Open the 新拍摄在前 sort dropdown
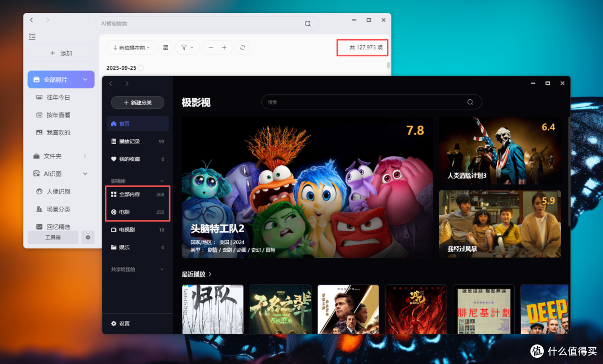The height and width of the screenshot is (364, 603). [x=131, y=47]
